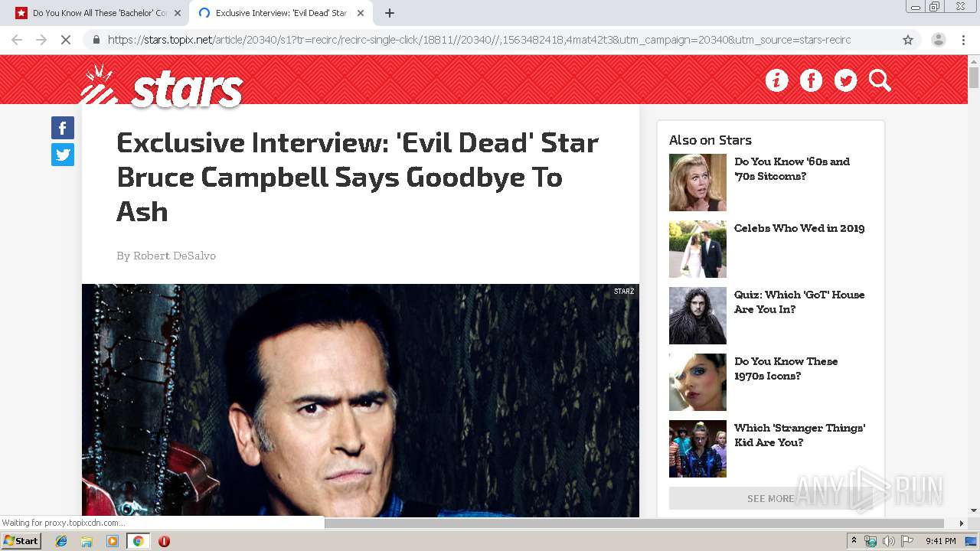Close the Exclusive Interview tab
This screenshot has height=551, width=980.
pyautogui.click(x=359, y=13)
